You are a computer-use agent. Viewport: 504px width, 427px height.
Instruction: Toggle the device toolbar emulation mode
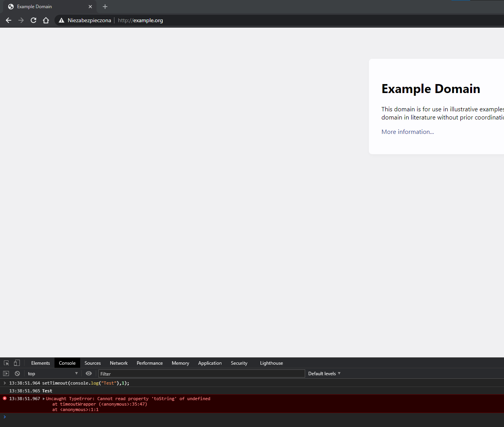click(16, 362)
